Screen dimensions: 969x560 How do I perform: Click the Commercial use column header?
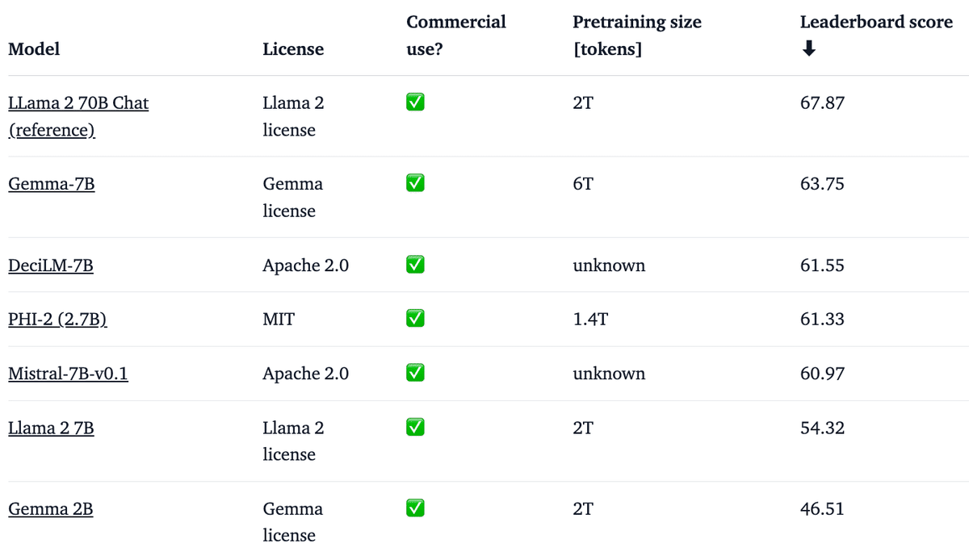pyautogui.click(x=455, y=36)
